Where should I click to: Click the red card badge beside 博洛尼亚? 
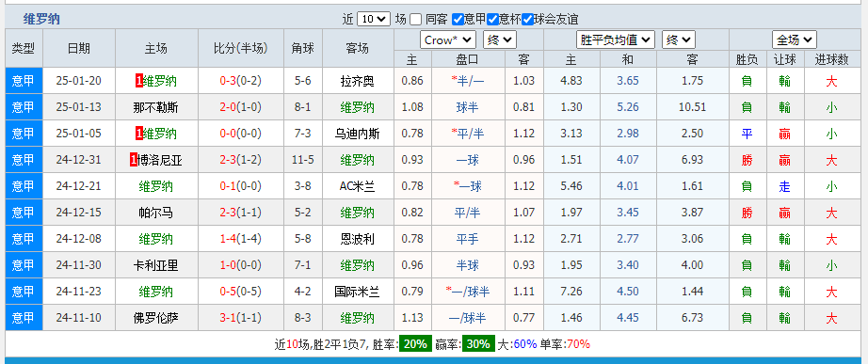133,160
